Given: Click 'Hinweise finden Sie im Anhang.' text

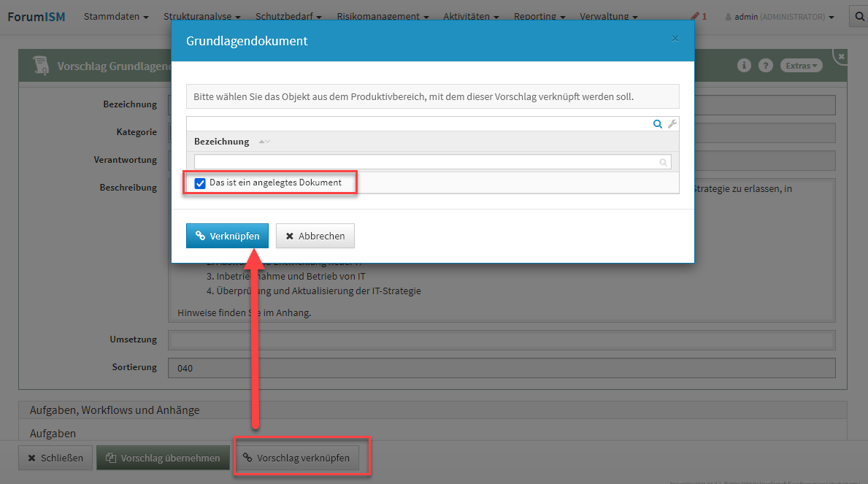Looking at the screenshot, I should click(x=244, y=313).
